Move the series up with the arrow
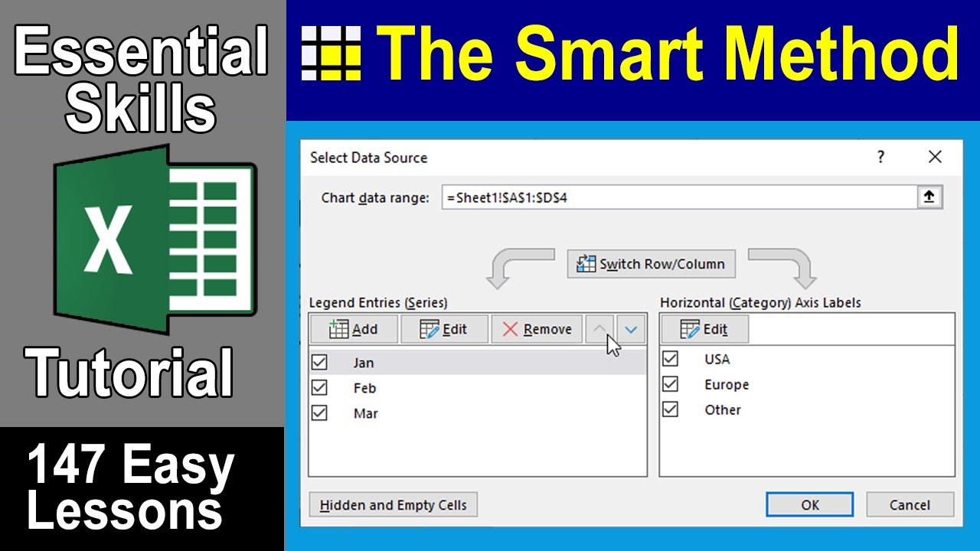Screen dimensions: 980x551 coord(599,329)
